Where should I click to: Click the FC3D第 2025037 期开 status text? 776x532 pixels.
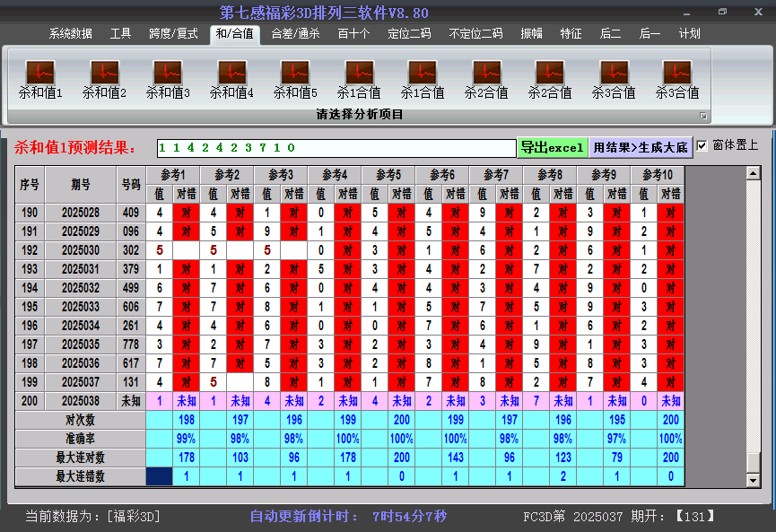coord(619,517)
